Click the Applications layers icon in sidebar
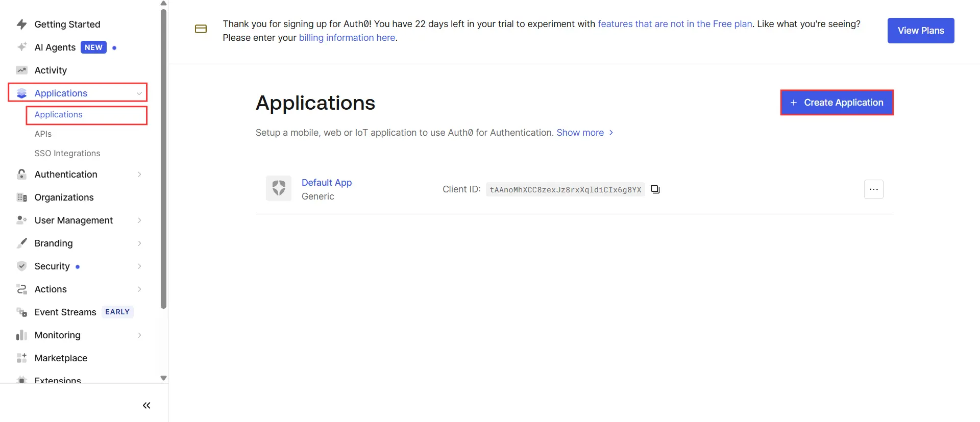 tap(21, 93)
